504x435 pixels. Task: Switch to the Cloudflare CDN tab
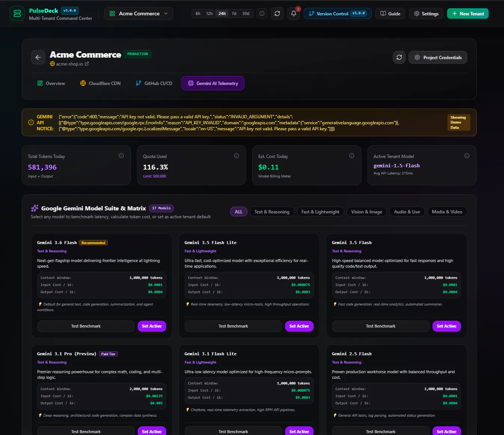(100, 83)
